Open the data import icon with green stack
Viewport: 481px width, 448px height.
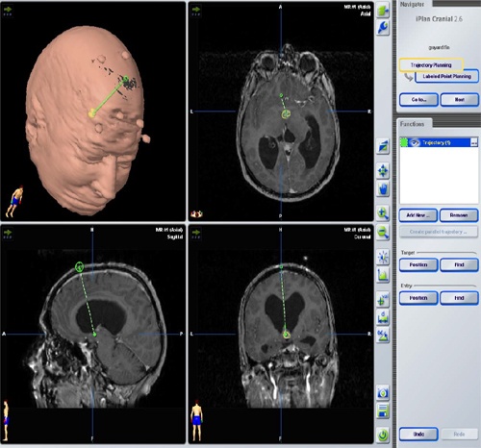[383, 11]
